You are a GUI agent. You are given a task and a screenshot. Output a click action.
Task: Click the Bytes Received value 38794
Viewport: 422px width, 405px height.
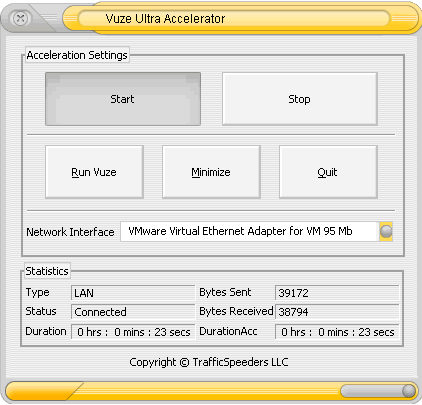[x=337, y=312]
